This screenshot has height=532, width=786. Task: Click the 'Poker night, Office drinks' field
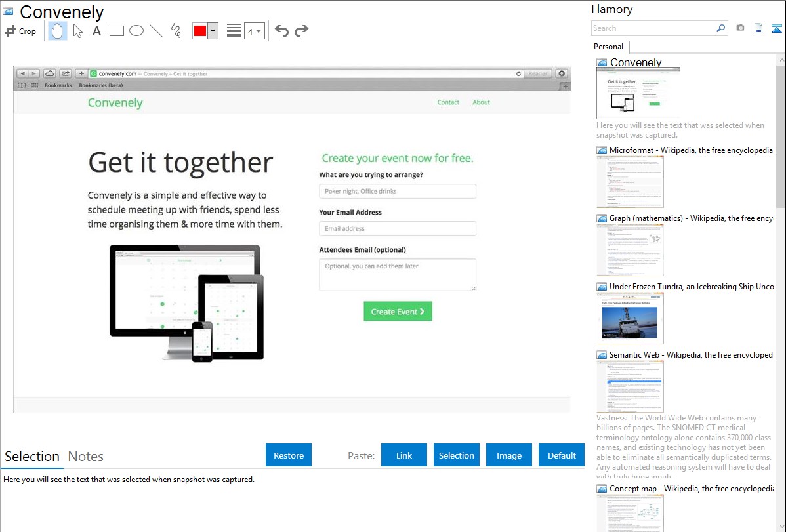[x=398, y=191]
